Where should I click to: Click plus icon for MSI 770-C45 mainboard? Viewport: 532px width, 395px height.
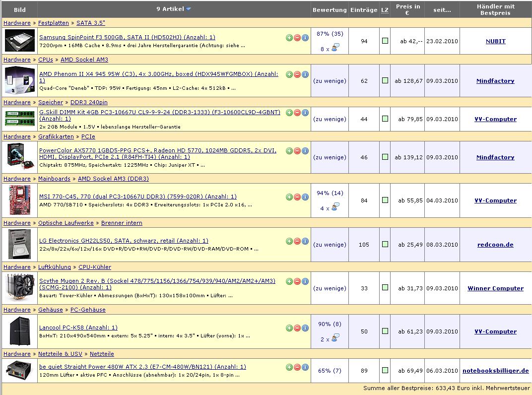tap(289, 197)
